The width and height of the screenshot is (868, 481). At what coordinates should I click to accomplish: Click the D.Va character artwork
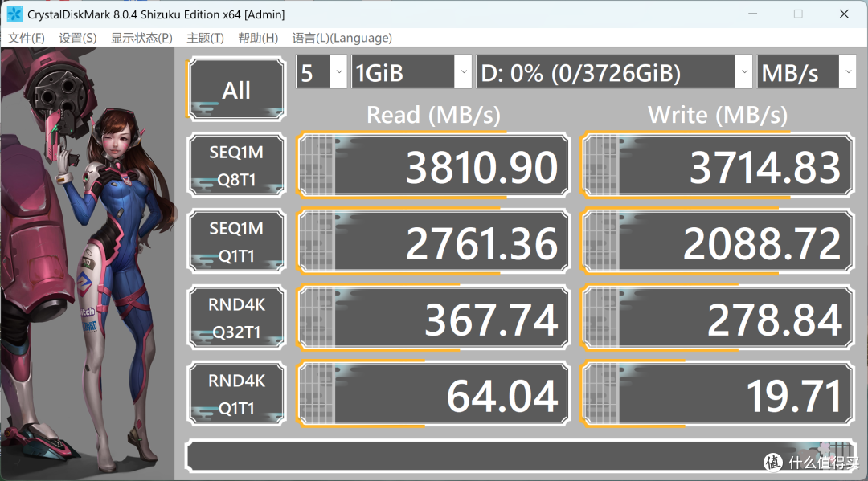pos(88,263)
